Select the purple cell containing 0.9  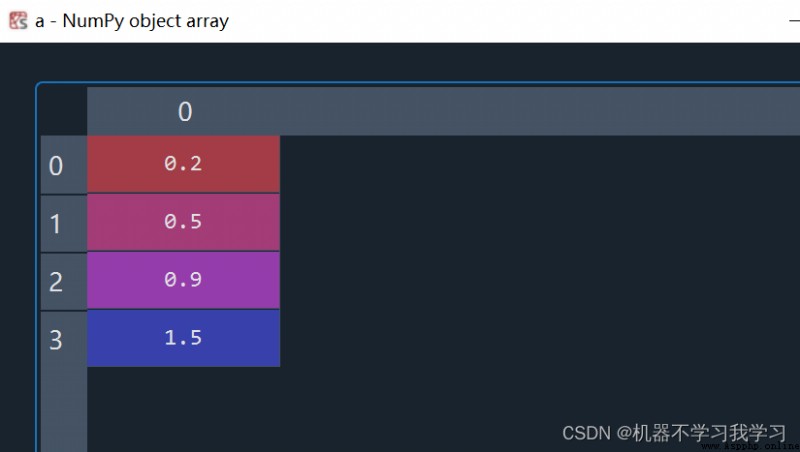click(x=183, y=280)
